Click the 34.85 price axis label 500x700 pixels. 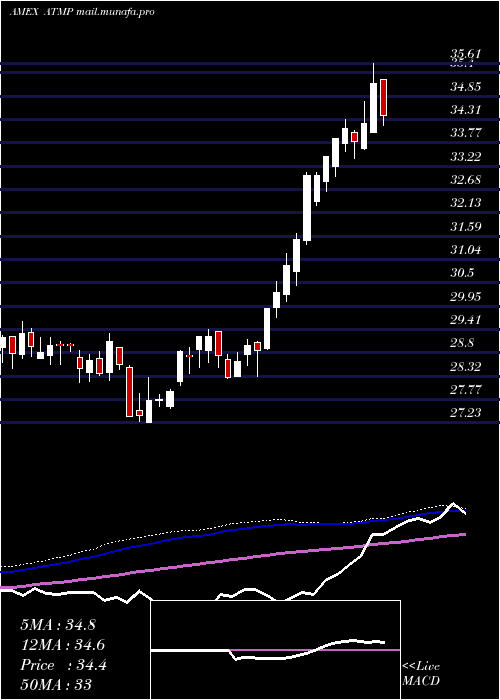tap(466, 87)
